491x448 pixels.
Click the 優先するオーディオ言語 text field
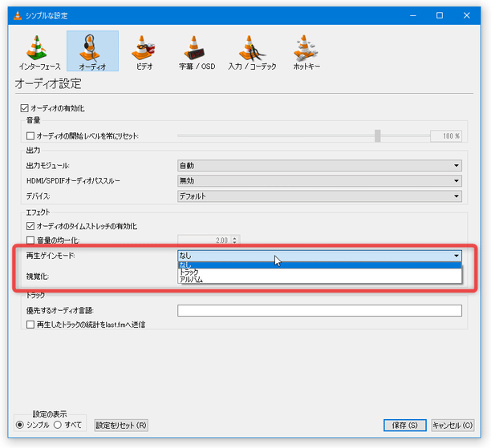click(319, 311)
